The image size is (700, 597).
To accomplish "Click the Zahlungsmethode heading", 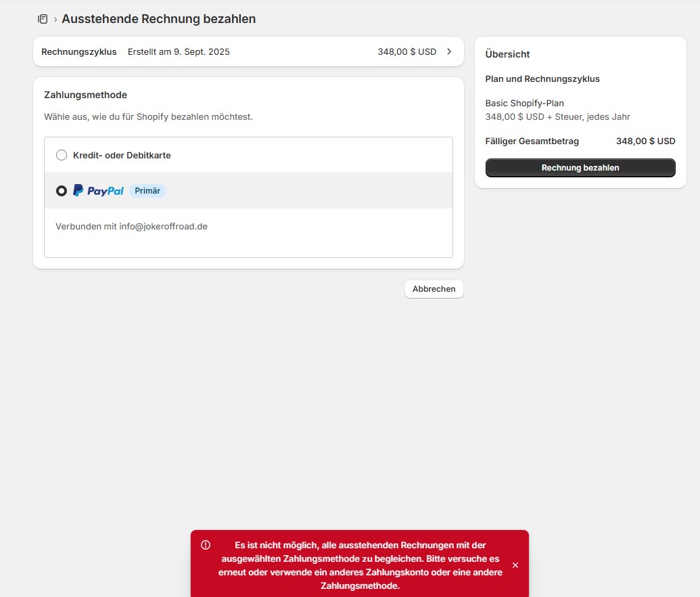I will [x=85, y=95].
